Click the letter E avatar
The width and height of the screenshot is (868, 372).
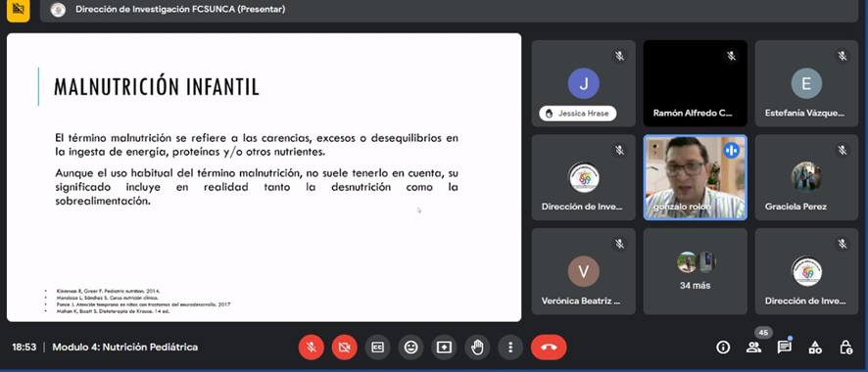[806, 83]
